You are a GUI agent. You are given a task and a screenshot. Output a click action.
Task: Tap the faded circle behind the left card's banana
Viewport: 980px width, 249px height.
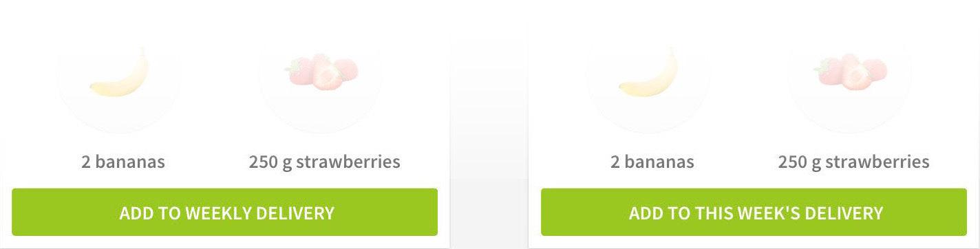pyautogui.click(x=119, y=77)
